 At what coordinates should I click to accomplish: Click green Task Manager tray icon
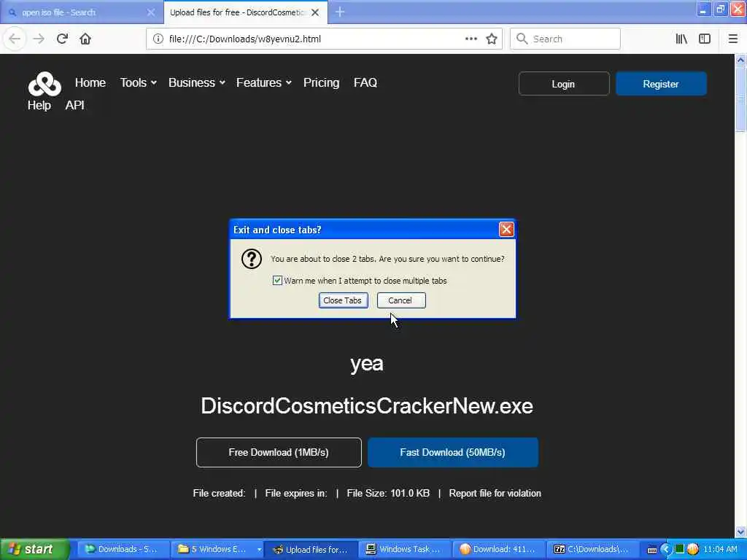click(x=680, y=549)
